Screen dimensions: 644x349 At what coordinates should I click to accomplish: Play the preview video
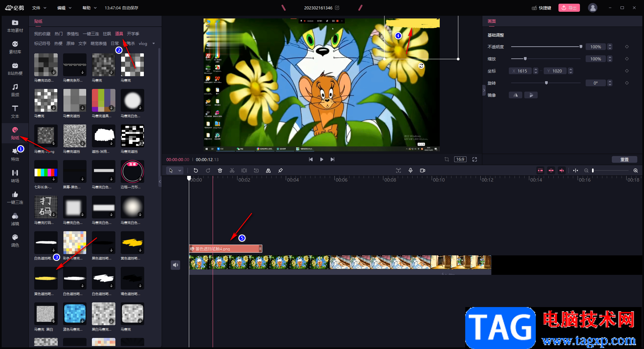322,159
